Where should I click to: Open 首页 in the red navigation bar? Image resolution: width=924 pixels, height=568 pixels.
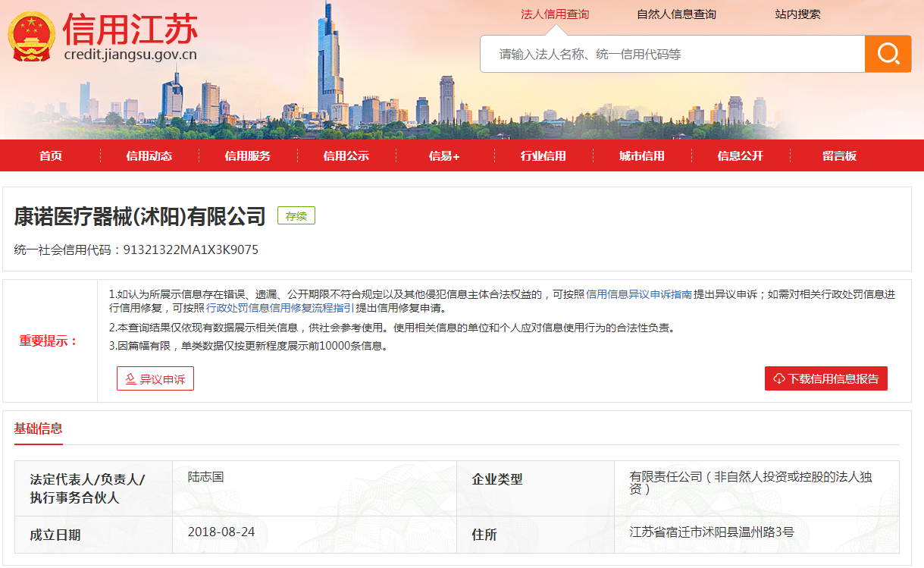pyautogui.click(x=51, y=155)
